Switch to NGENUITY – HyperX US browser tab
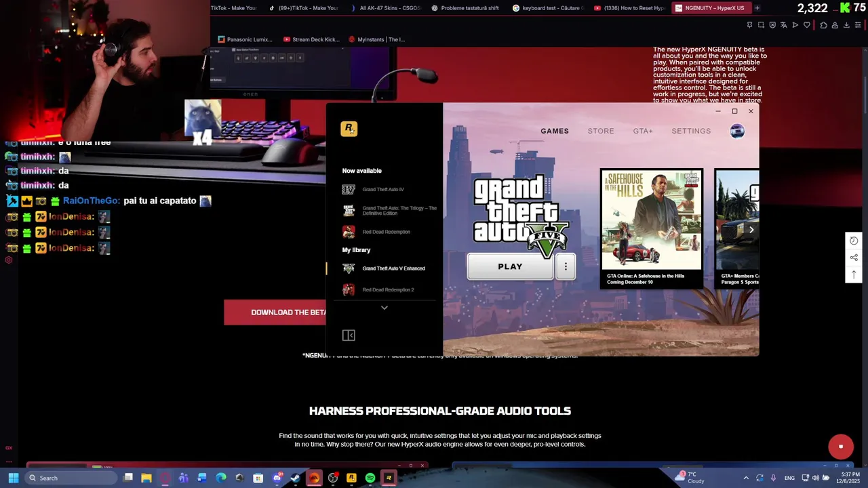This screenshot has width=868, height=488. [x=711, y=8]
